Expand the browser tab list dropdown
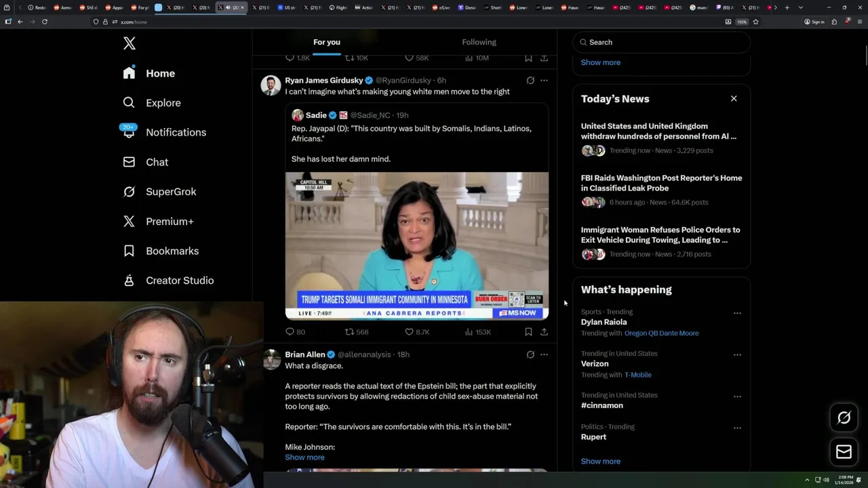Image resolution: width=868 pixels, height=488 pixels. pos(801,7)
